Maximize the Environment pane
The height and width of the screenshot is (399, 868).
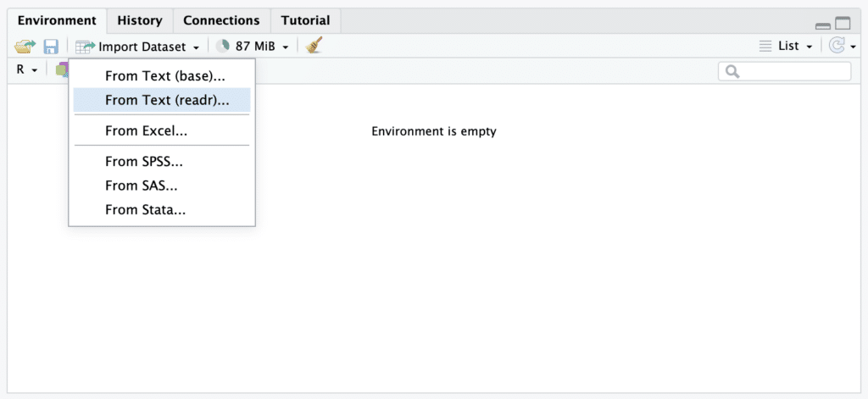(843, 24)
